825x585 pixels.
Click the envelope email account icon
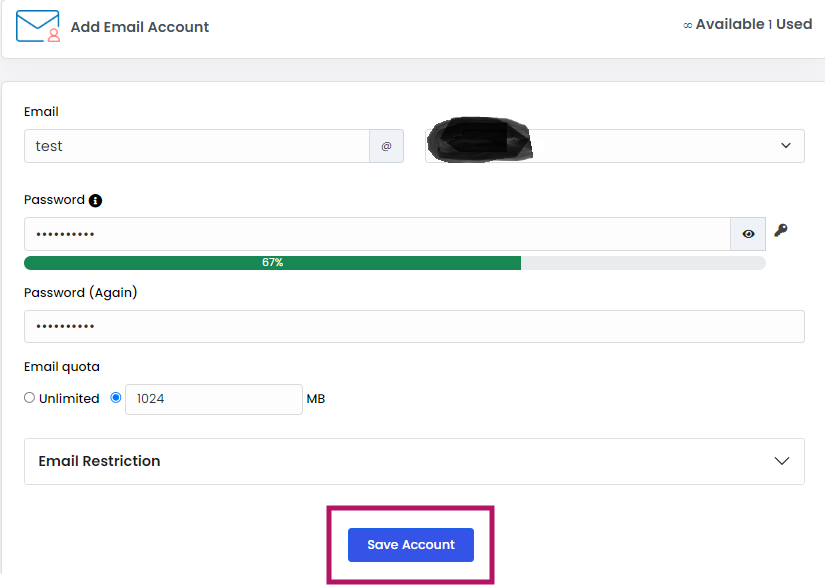[x=39, y=26]
